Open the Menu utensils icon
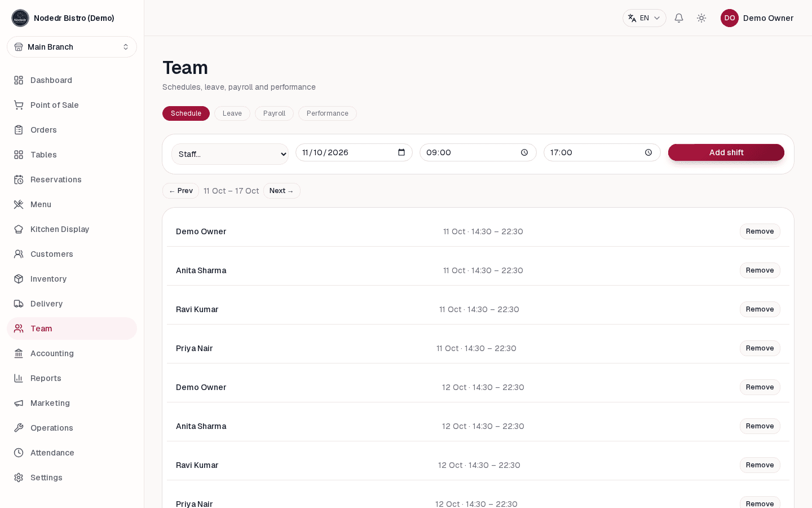Image resolution: width=812 pixels, height=508 pixels. 19,204
